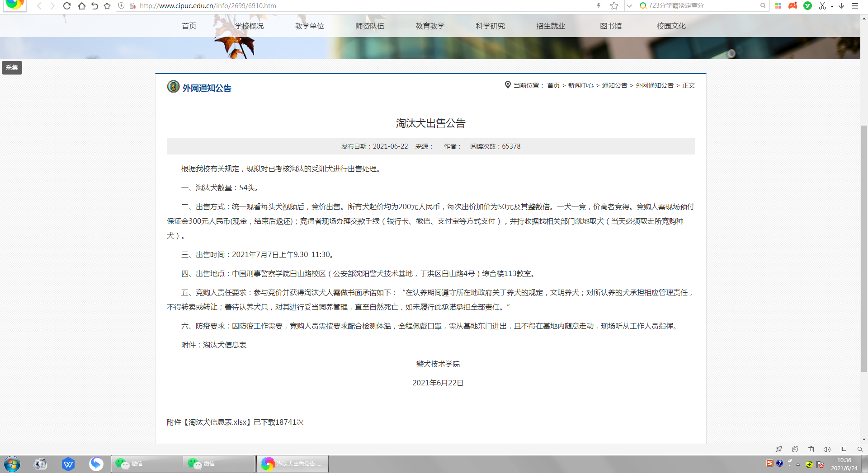Open the colorful apps grid icon
Screen dimensions: 868x473
778,6
